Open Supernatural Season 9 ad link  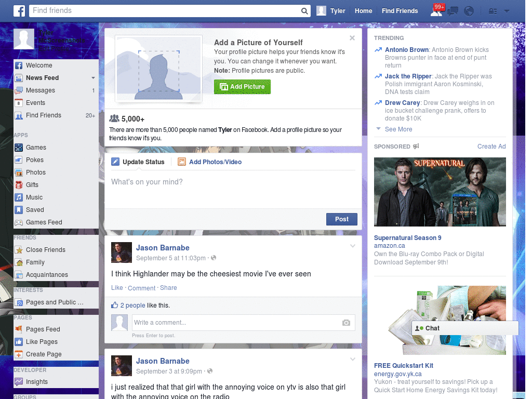pyautogui.click(x=407, y=238)
